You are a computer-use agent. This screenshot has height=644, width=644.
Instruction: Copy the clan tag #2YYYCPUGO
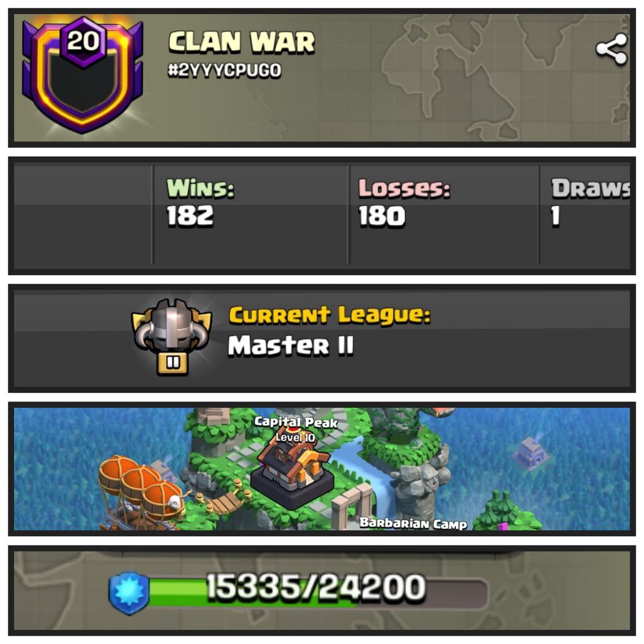point(224,70)
